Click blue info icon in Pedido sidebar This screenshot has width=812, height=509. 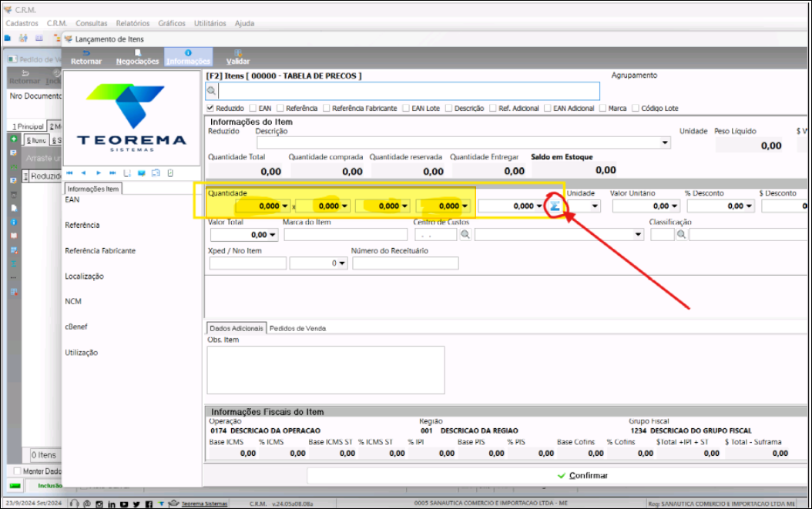pos(14,222)
